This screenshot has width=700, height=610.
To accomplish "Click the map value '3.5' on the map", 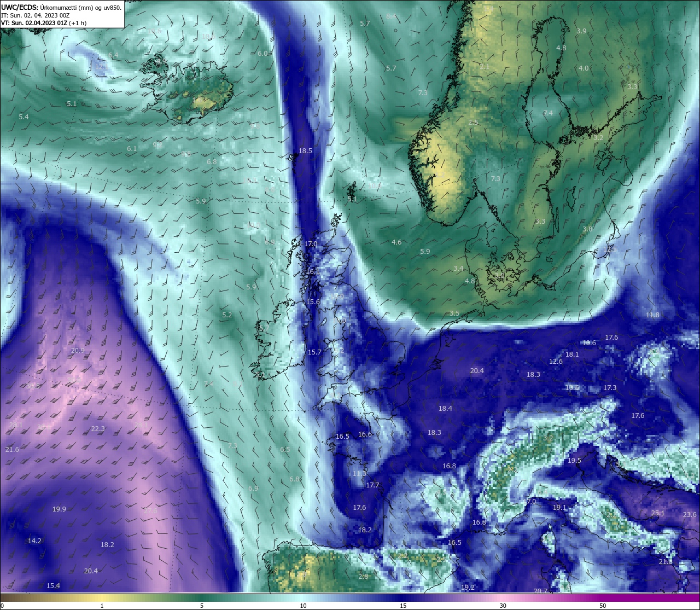I will tap(454, 313).
